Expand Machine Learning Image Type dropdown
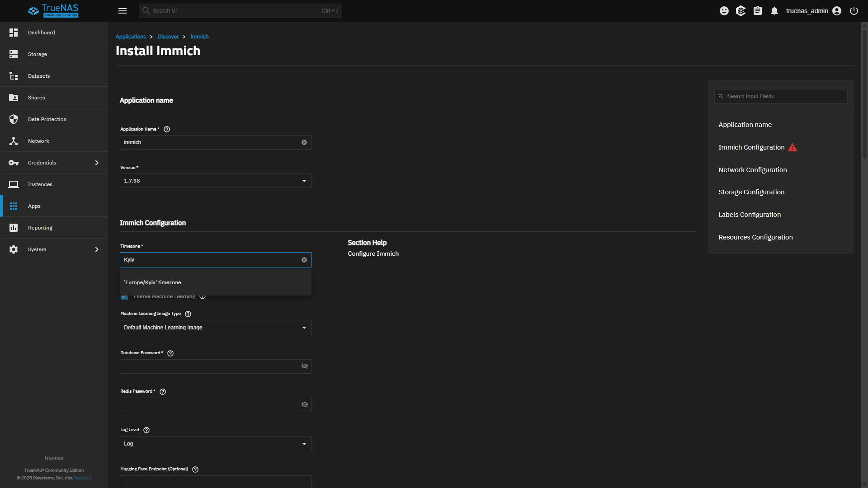Screen dimensions: 868x488 point(215,328)
